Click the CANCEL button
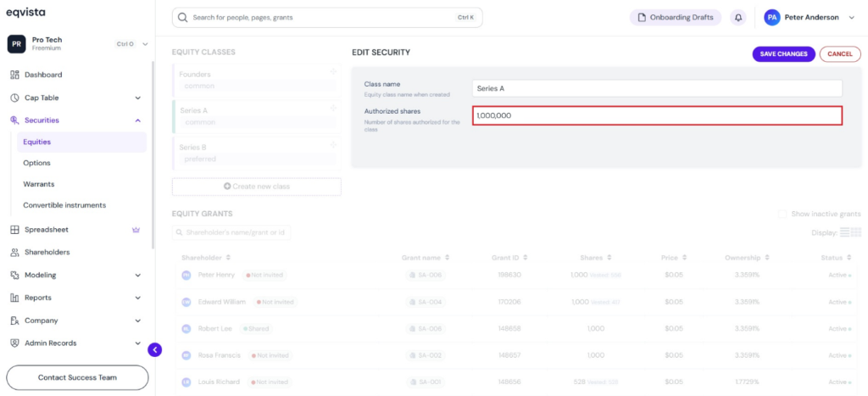This screenshot has width=868, height=396. coord(840,53)
